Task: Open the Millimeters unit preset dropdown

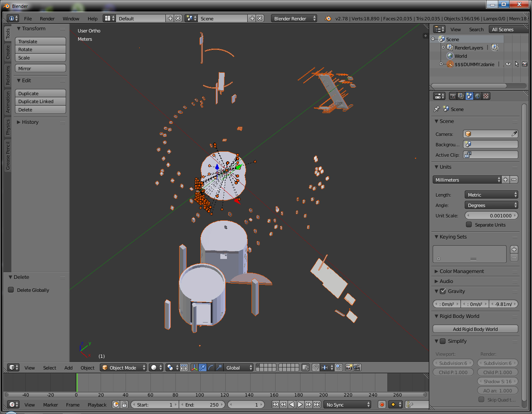Action: click(467, 180)
